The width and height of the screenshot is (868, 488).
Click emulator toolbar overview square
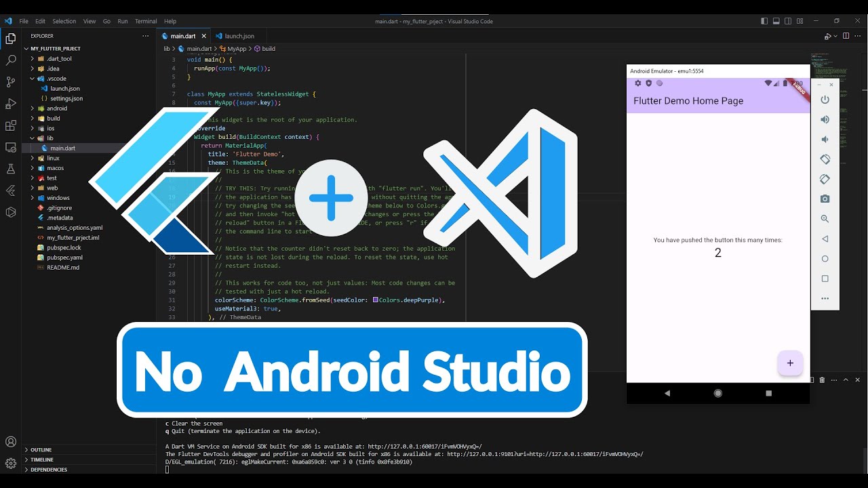pyautogui.click(x=825, y=279)
